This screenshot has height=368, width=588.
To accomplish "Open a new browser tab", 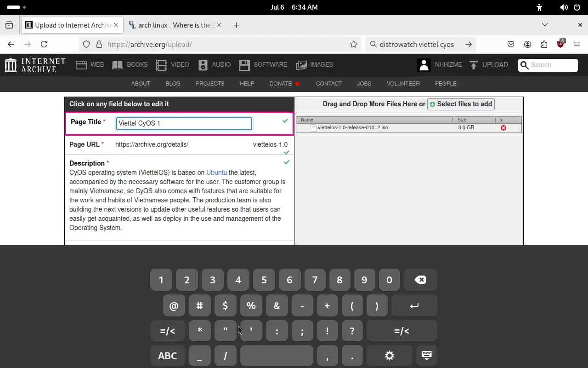I will point(236,25).
